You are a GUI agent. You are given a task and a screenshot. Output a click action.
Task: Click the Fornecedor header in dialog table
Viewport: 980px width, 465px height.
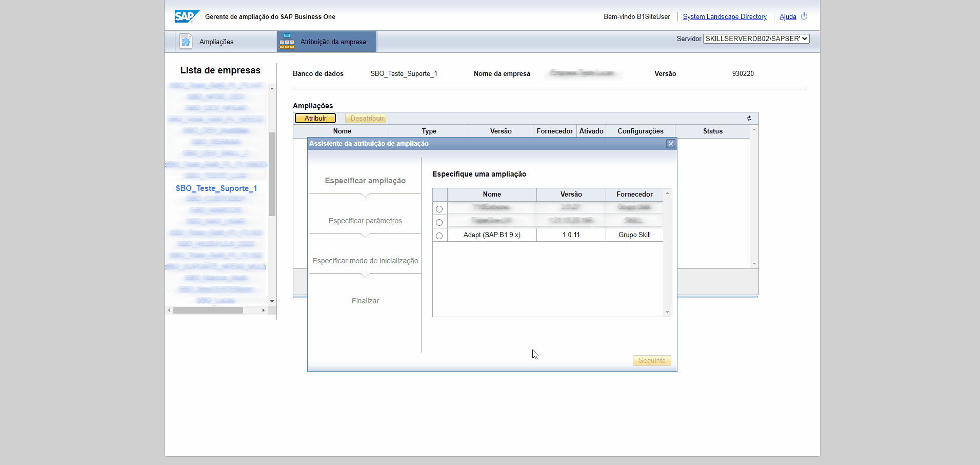coord(634,195)
